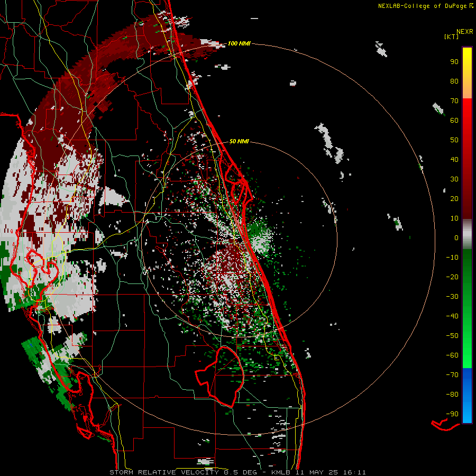Click the -90 value on the velocity scale
Viewport: 476px width, 476px height.
452,414
